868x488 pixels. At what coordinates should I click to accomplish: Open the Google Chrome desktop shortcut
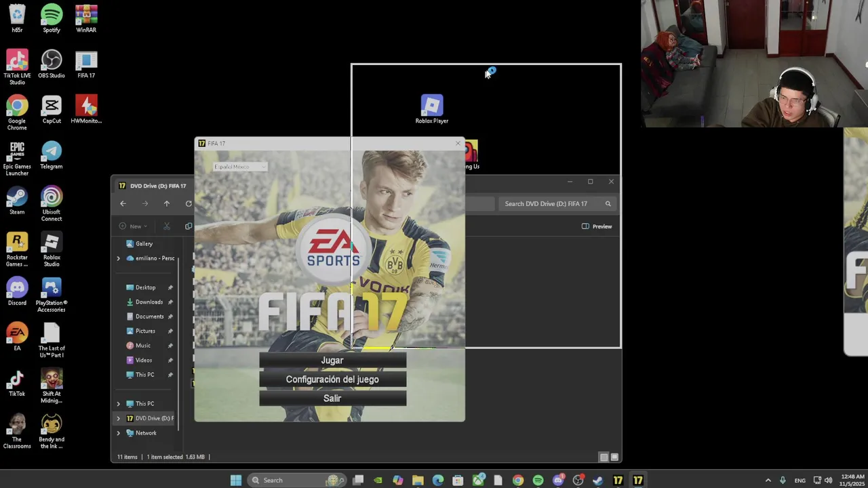[x=17, y=113]
